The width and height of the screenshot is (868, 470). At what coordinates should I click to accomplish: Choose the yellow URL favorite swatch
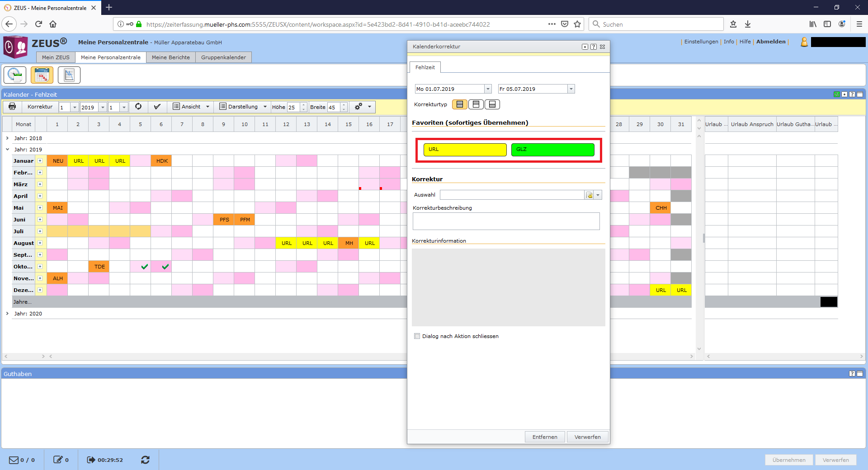[x=465, y=150]
